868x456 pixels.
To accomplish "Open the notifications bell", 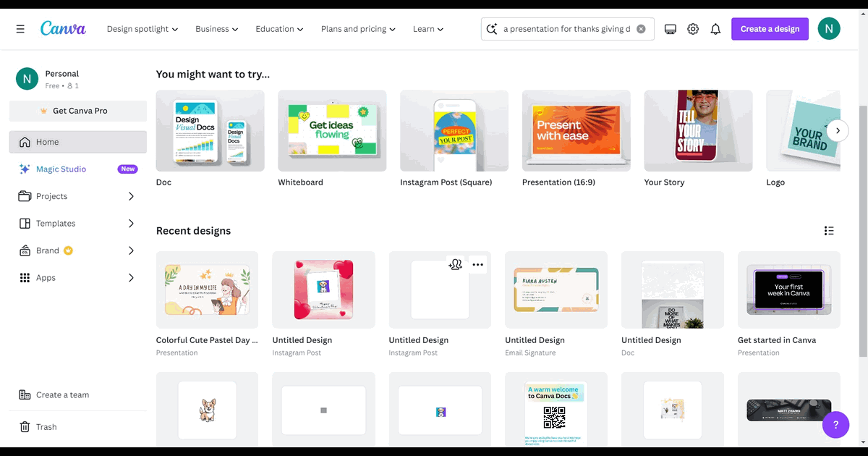I will (715, 29).
